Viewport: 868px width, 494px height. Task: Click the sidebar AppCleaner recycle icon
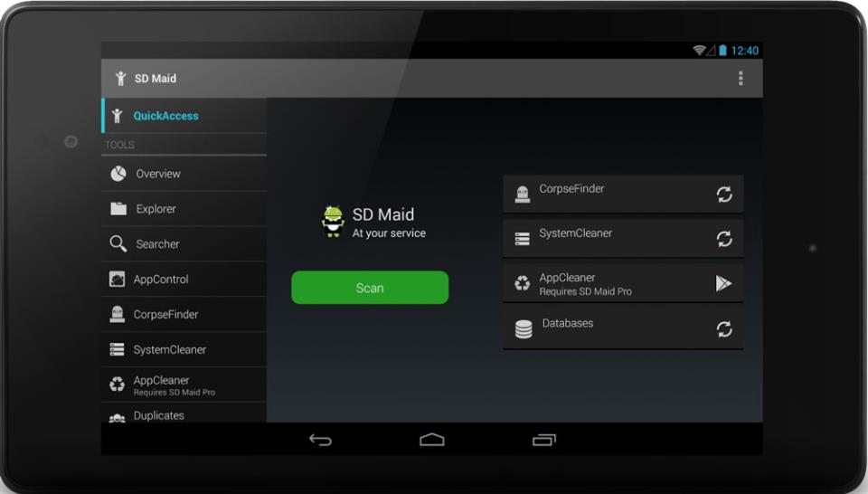coord(117,385)
